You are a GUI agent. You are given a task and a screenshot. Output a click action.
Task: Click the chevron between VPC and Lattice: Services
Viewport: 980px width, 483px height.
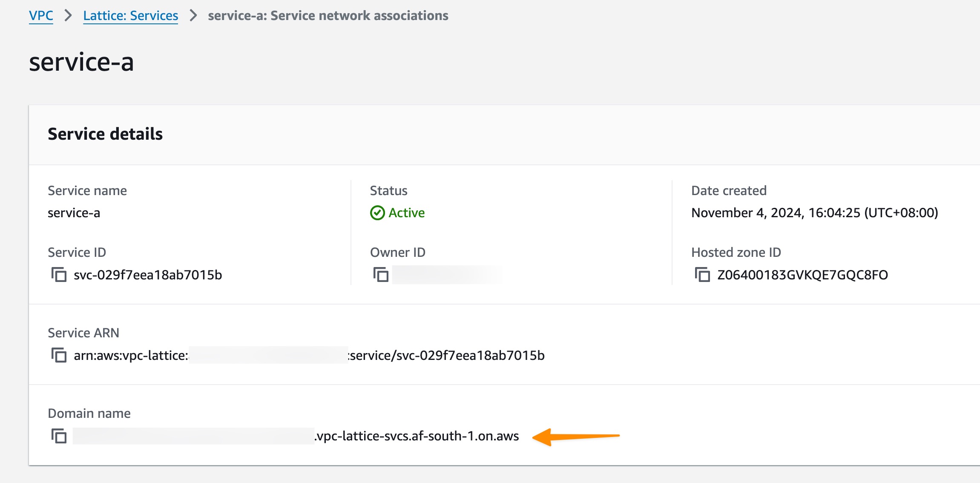[x=68, y=15]
